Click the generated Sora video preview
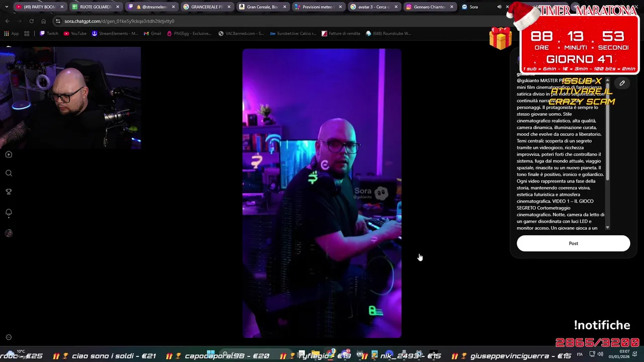The image size is (644, 362). coord(322,193)
